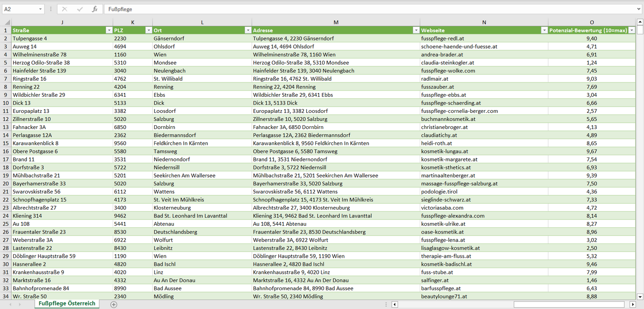Add a new sheet with plus icon

[114, 305]
